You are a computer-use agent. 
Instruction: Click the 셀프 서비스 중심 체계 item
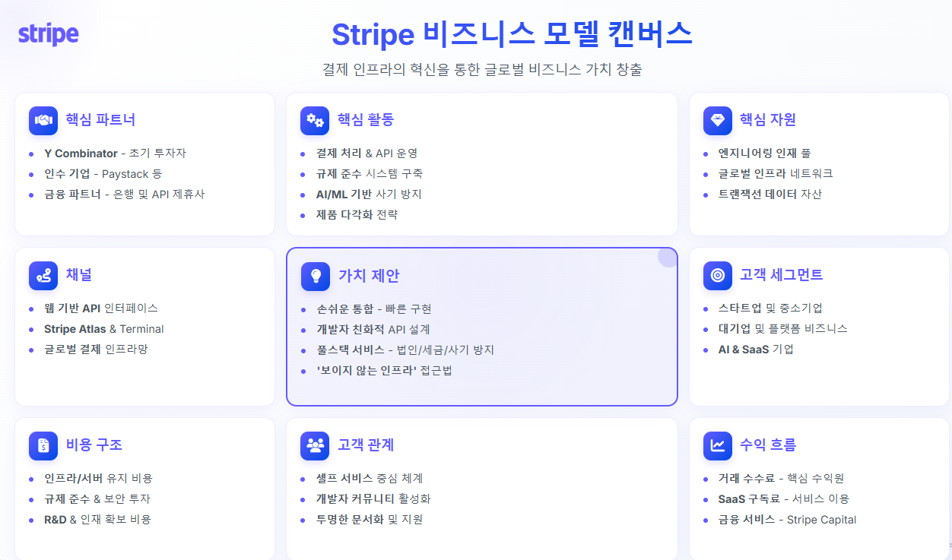click(x=370, y=478)
